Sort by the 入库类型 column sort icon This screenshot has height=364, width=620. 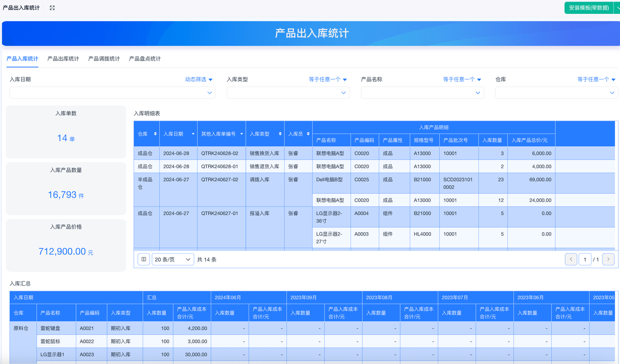(x=280, y=134)
